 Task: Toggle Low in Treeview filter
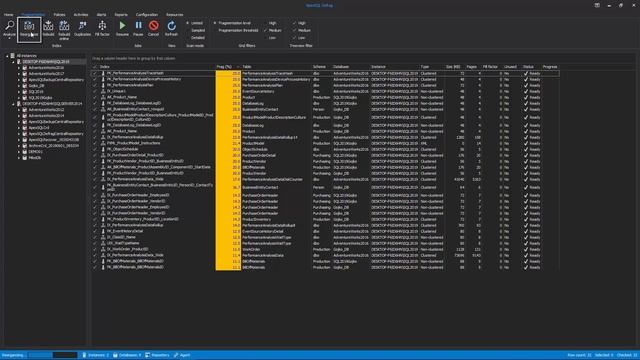[x=299, y=38]
